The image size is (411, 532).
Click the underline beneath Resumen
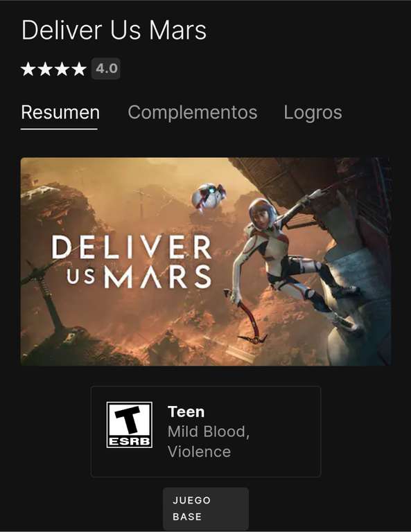[x=59, y=129]
